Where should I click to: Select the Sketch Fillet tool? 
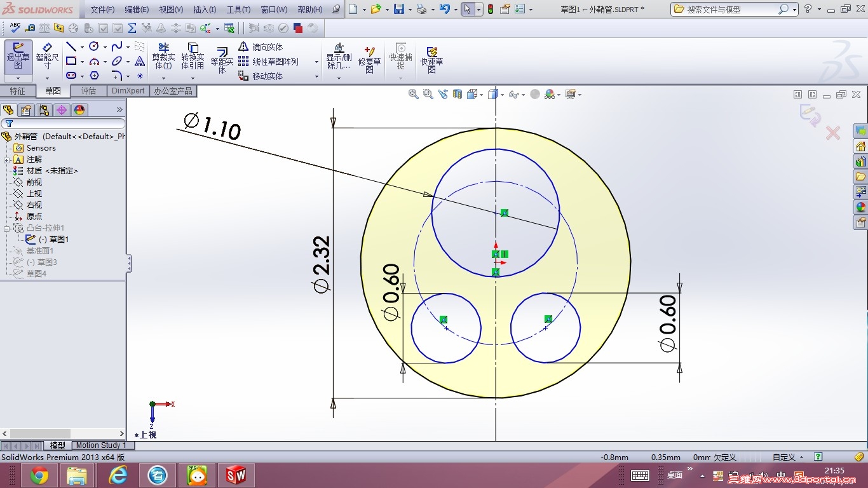tap(117, 76)
